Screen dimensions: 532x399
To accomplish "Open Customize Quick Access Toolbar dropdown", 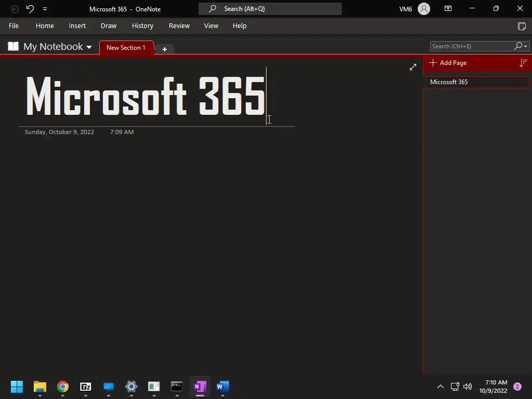I will point(45,9).
